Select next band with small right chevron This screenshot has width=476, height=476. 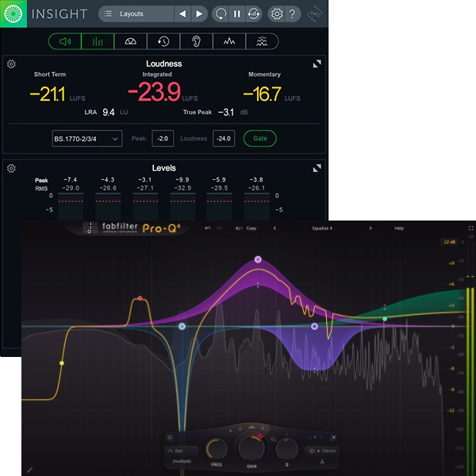[x=321, y=437]
